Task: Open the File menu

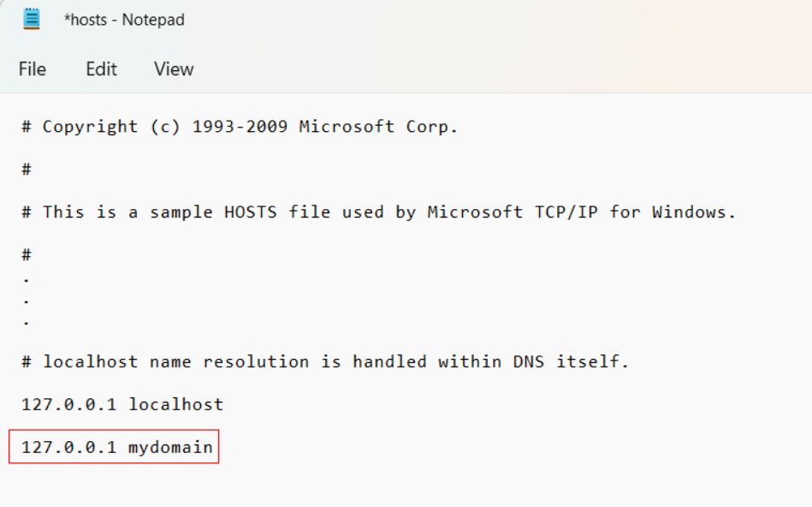Action: coord(33,69)
